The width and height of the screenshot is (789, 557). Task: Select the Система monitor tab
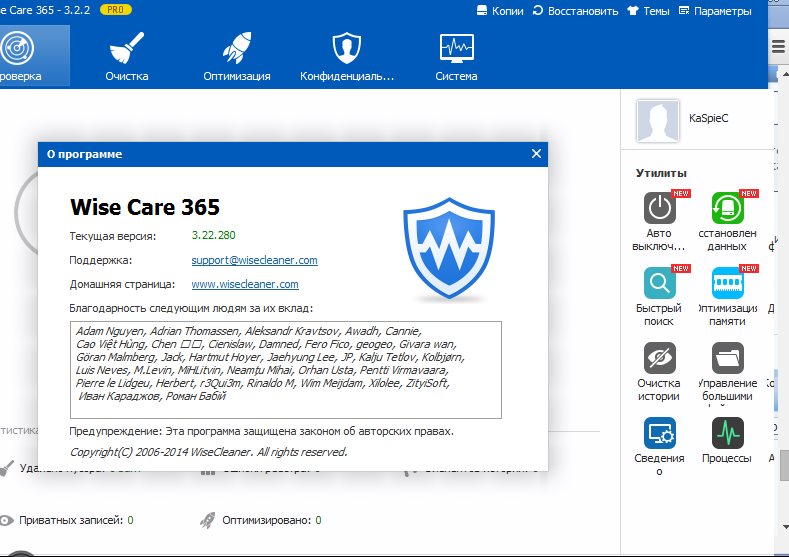tap(456, 56)
